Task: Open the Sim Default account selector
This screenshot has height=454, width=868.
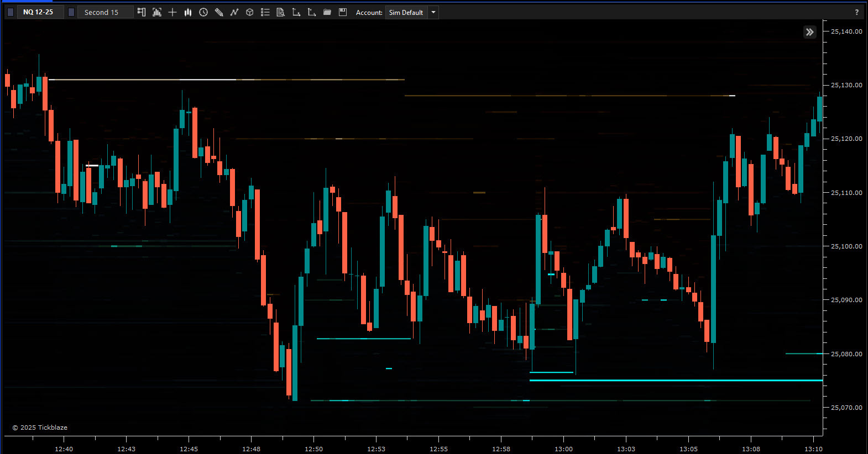Action: coord(406,12)
